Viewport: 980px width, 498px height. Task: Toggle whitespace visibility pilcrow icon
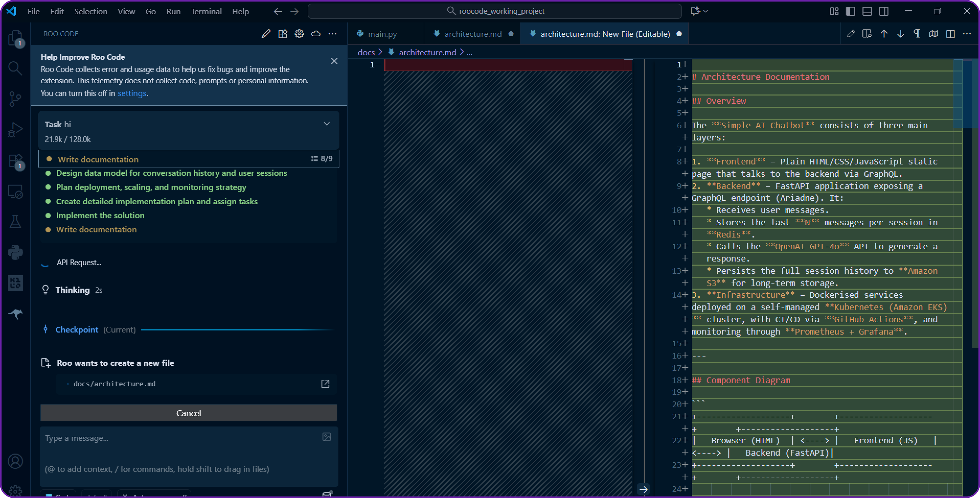click(917, 34)
